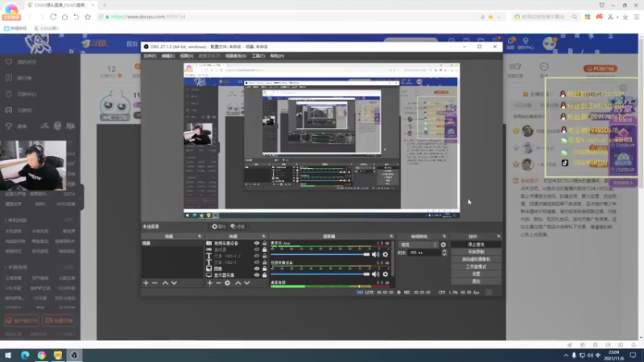Open source properties via the gear in the sources toolbar
This screenshot has height=362, width=644.
pyautogui.click(x=228, y=283)
